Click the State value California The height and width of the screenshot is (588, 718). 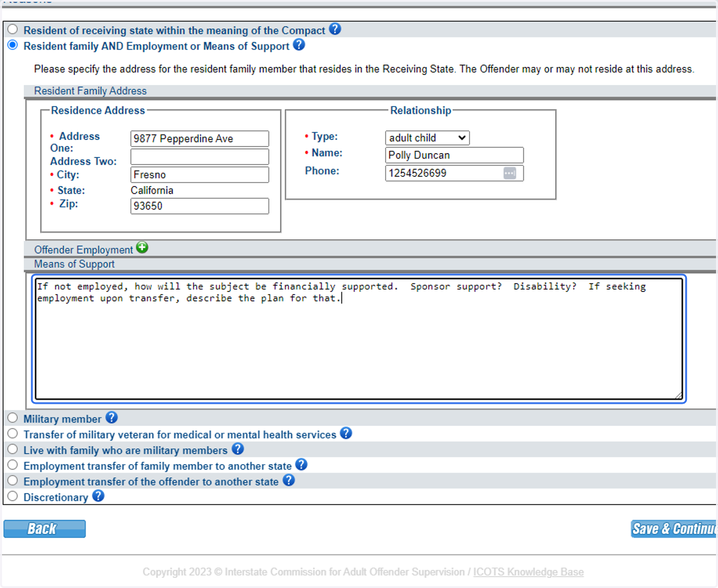[152, 190]
